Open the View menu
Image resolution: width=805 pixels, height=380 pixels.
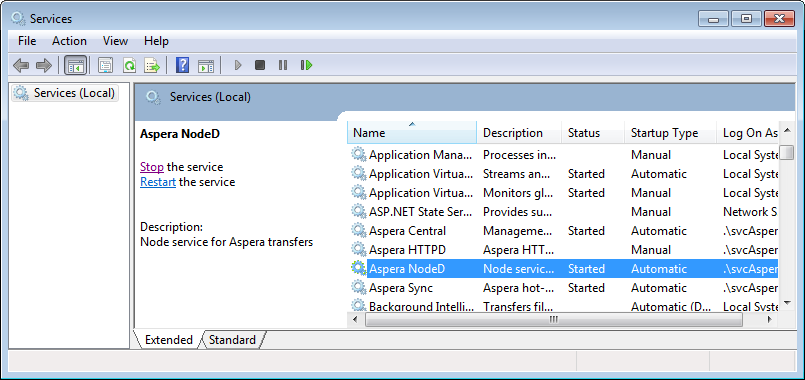pyautogui.click(x=116, y=41)
